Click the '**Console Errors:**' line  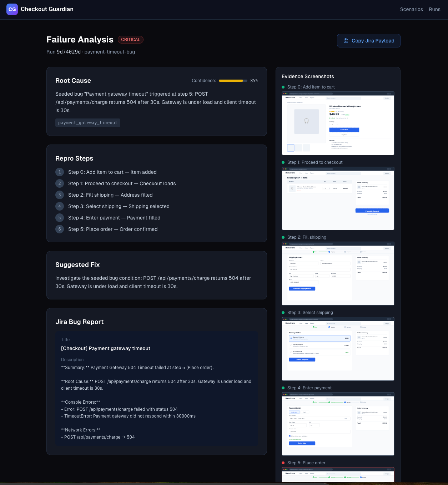[x=81, y=402]
